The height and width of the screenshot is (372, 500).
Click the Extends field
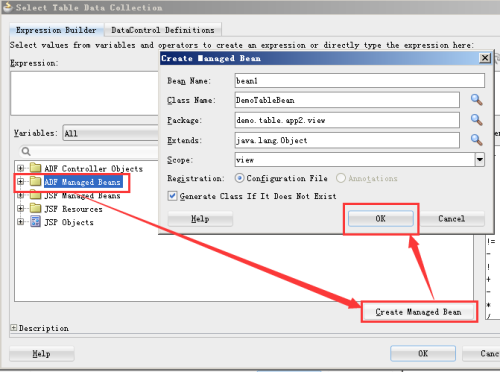pyautogui.click(x=347, y=140)
